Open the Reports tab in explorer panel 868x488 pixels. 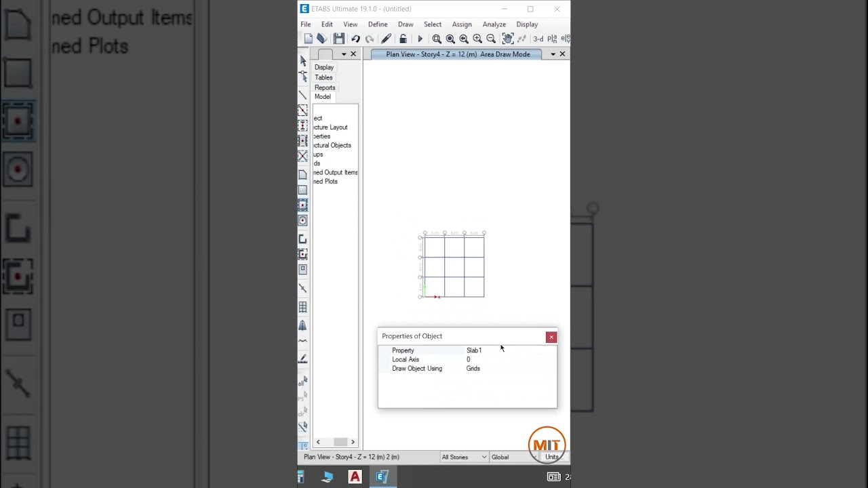(325, 87)
